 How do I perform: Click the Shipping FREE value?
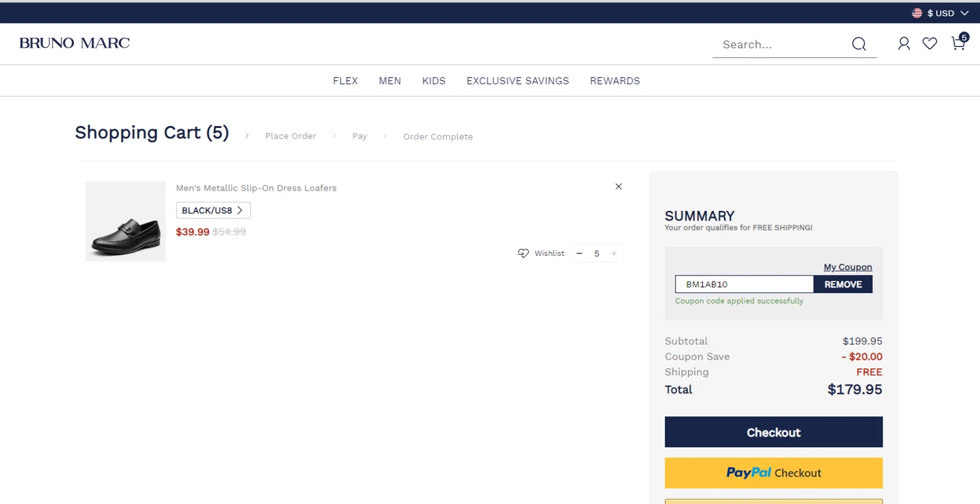(869, 372)
